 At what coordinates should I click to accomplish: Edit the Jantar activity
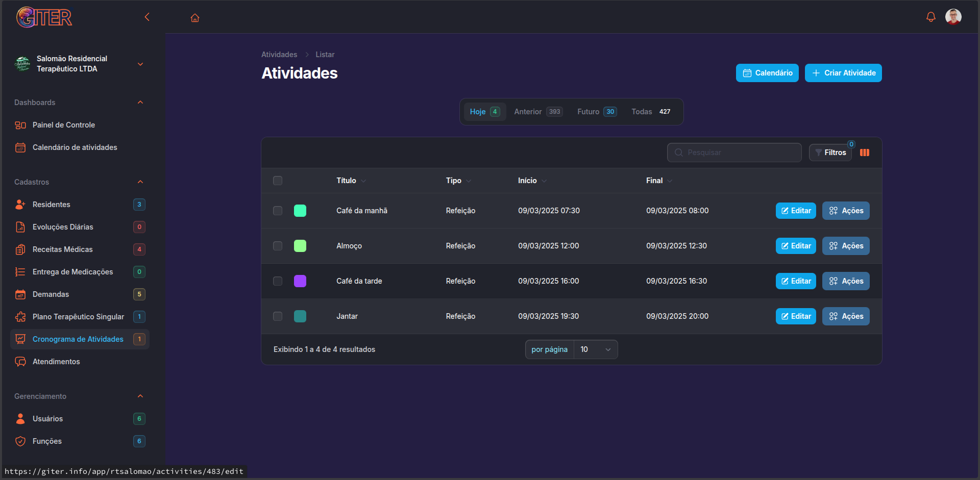click(x=796, y=316)
